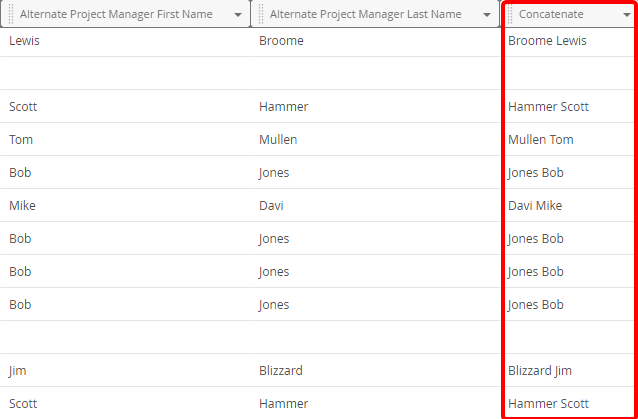Select the Jim first name cell
The width and height of the screenshot is (638, 419).
[x=125, y=371]
